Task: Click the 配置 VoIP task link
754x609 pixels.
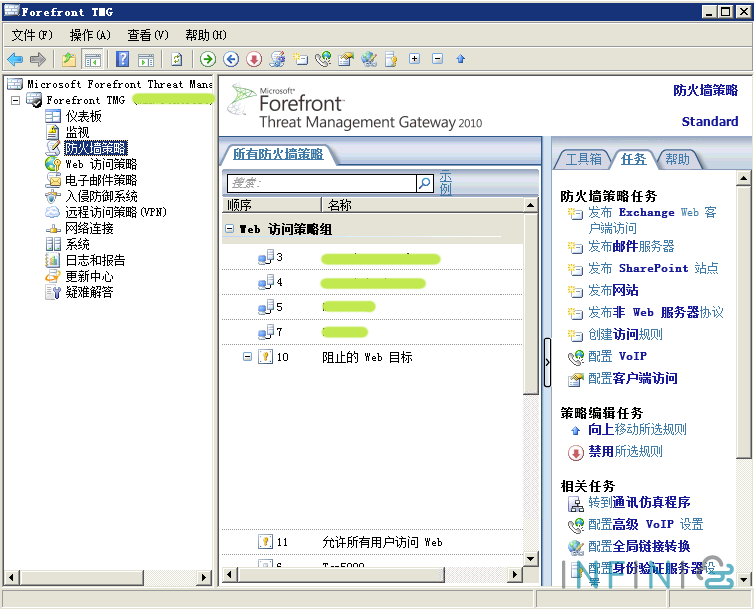Action: coord(617,356)
